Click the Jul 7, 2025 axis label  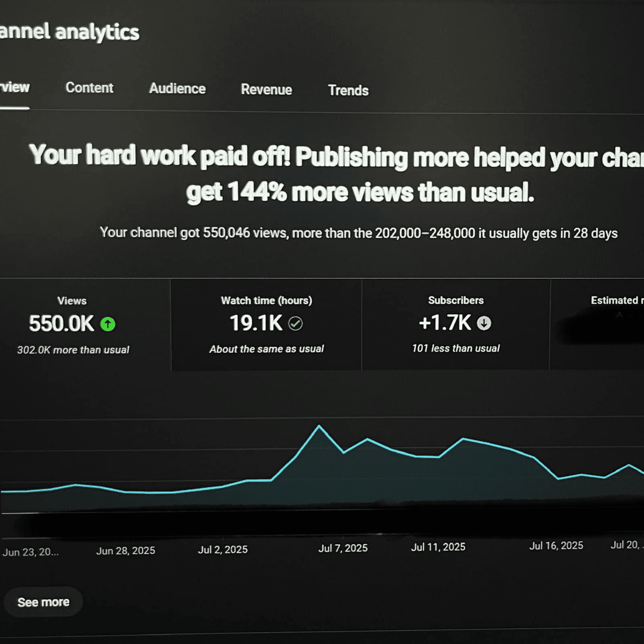point(343,548)
